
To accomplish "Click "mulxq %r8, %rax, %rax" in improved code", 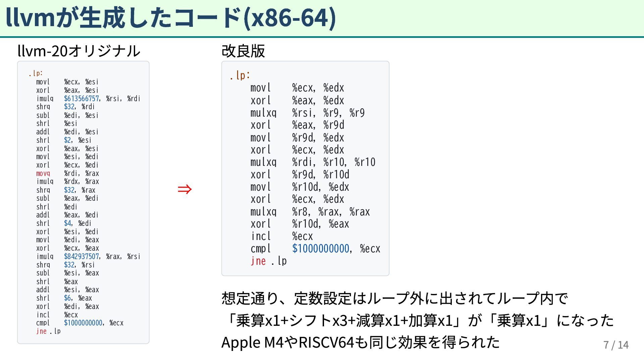I will (x=310, y=212).
